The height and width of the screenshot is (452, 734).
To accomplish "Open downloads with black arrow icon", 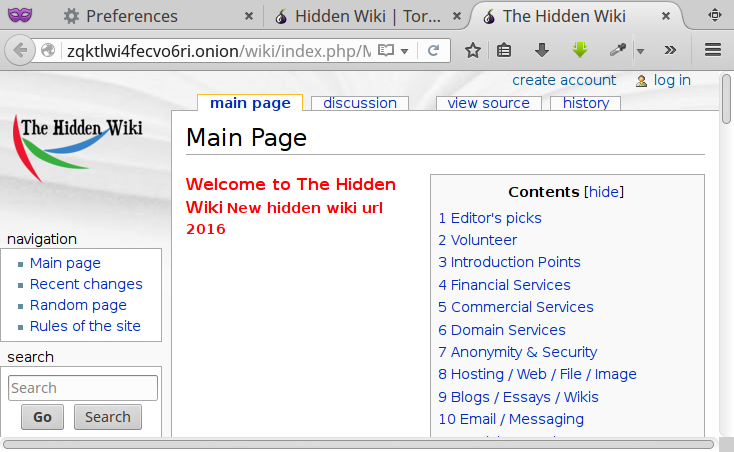I will click(542, 50).
